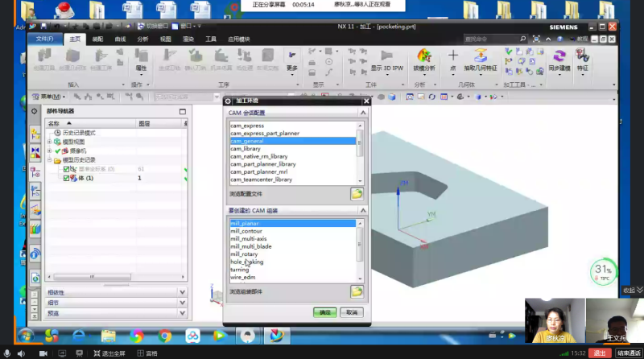This screenshot has width=644, height=359.
Task: Expand the 模型视图 tree node
Action: pyautogui.click(x=49, y=142)
